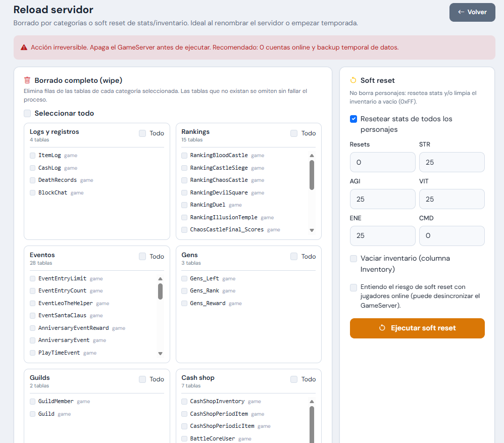Enable the EventEntryLimit checkbox

coord(32,278)
